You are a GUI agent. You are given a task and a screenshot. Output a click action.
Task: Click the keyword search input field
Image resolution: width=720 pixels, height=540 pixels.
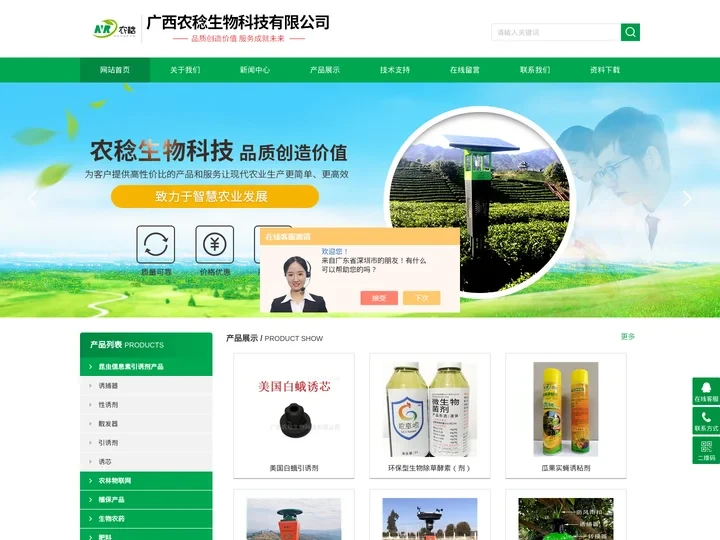pos(556,32)
